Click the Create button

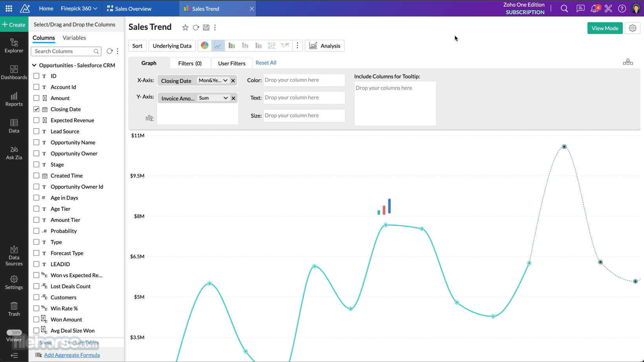pos(14,24)
